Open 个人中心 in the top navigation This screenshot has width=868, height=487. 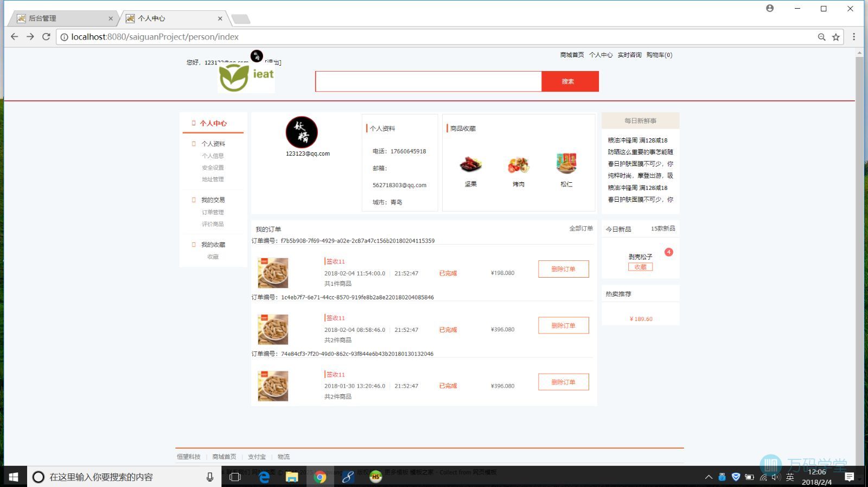coord(601,55)
